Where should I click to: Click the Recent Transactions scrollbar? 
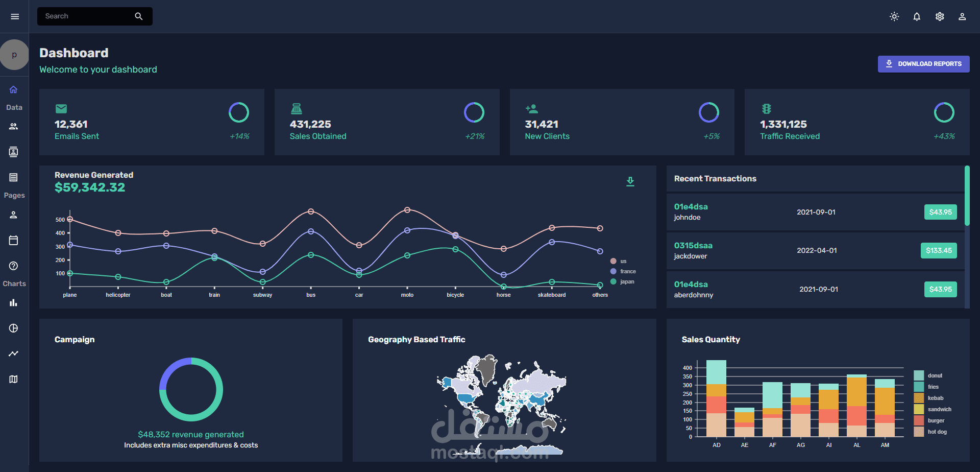tap(967, 196)
